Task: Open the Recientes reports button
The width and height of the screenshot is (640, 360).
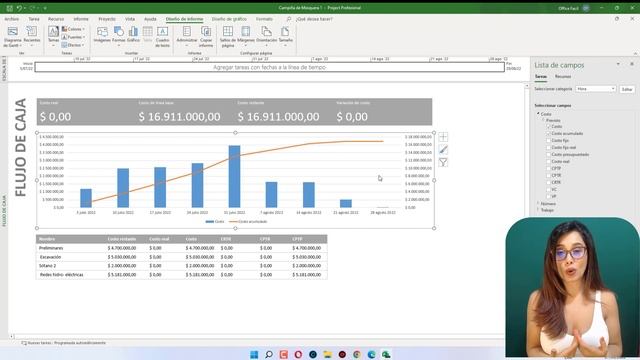Action: coord(31,35)
